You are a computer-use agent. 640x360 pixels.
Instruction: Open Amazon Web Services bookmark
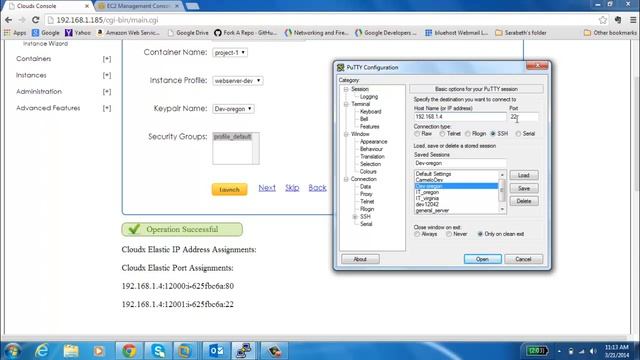point(128,33)
